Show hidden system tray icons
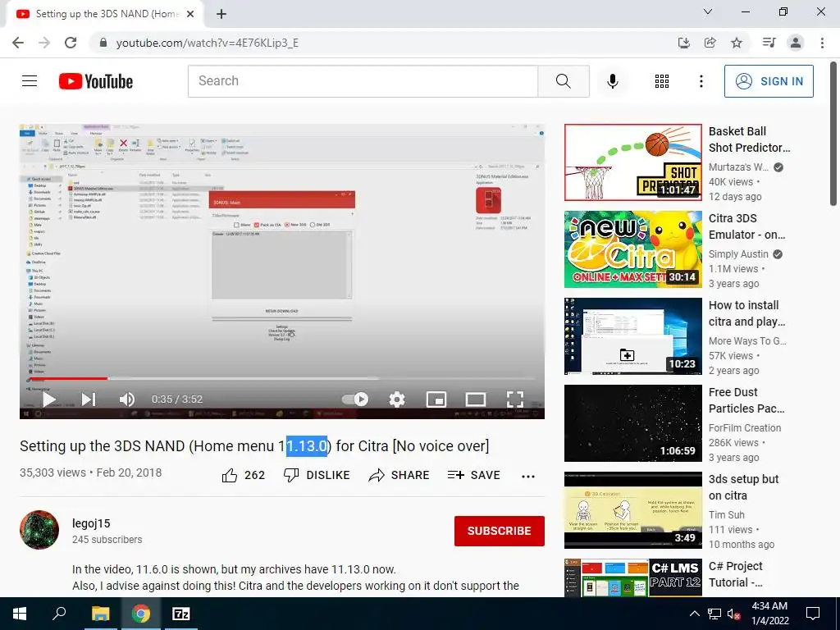The height and width of the screenshot is (630, 840). click(x=694, y=614)
